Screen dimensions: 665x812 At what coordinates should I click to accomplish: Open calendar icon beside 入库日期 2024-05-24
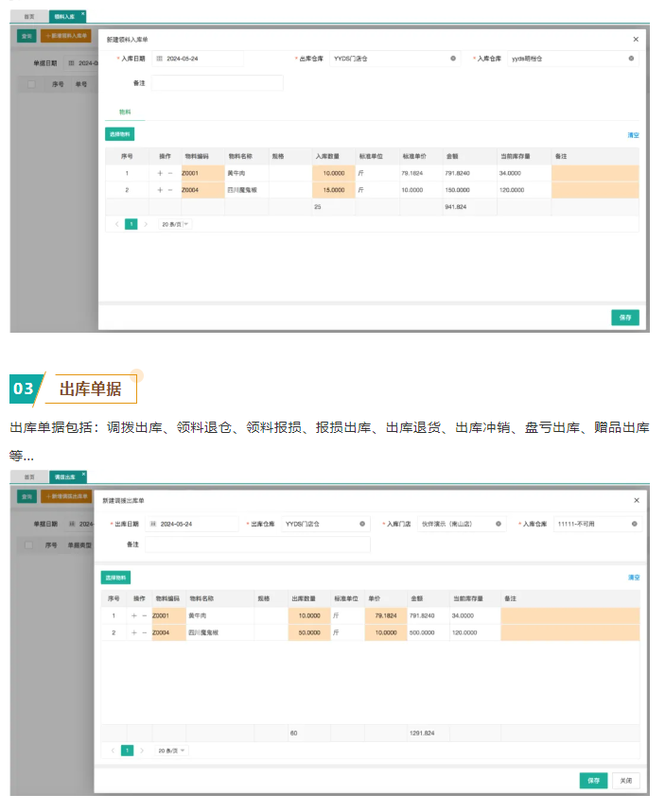coord(160,59)
